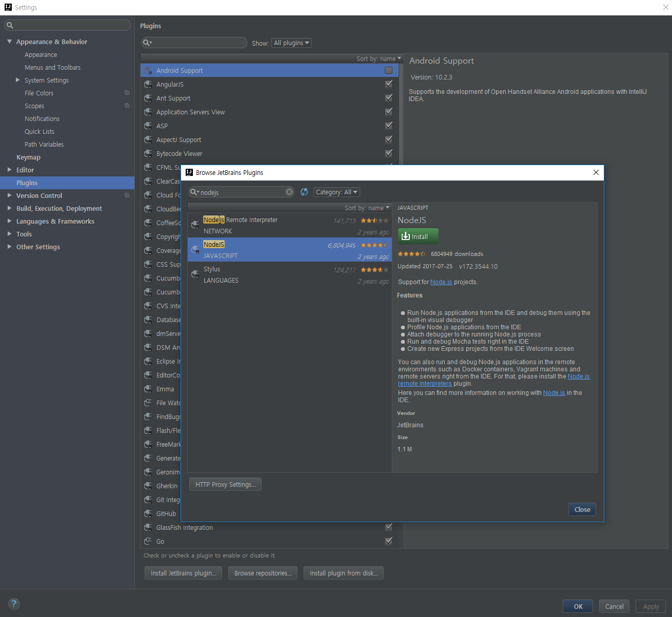This screenshot has width=672, height=617.
Task: Click the Android Support plugin icon
Action: coord(148,70)
